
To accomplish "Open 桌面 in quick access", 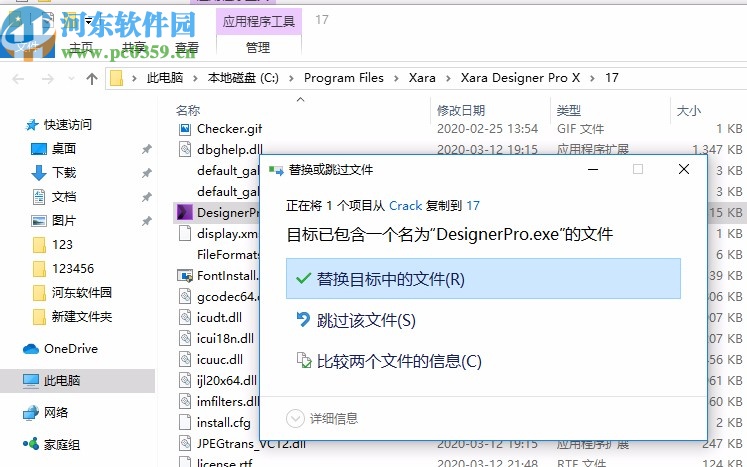I will pyautogui.click(x=63, y=149).
